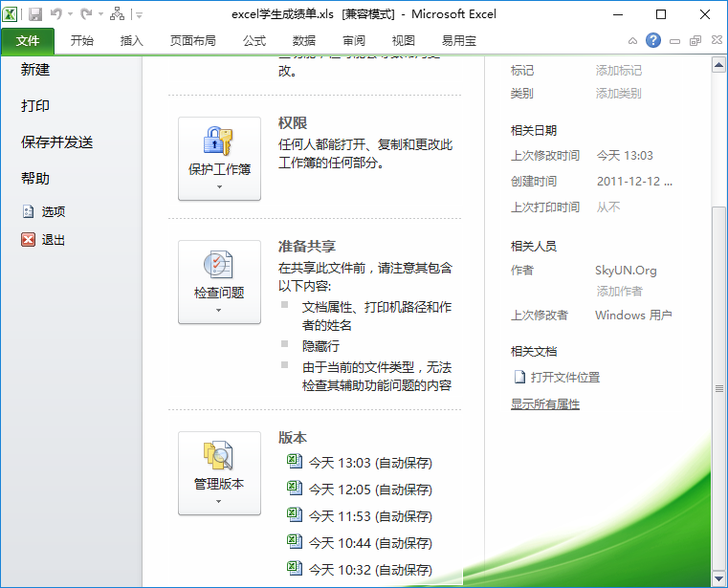Screen dimensions: 728x588
Task: Switch to the 数据 tab
Action: click(x=304, y=41)
